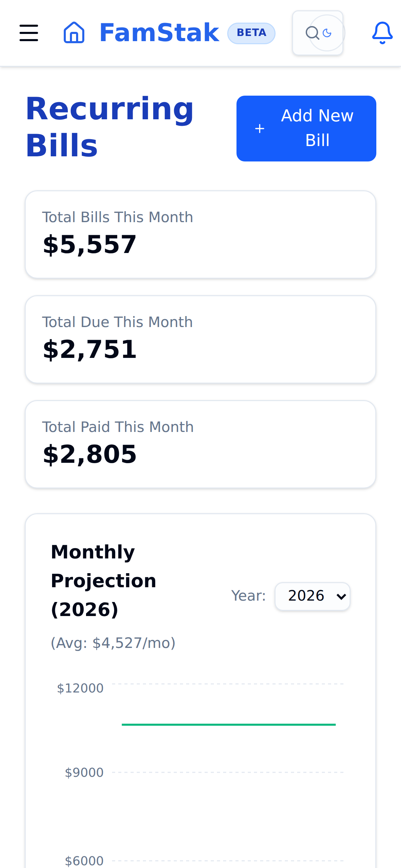401x868 pixels.
Task: Click the FamStak logo text
Action: coord(159,33)
